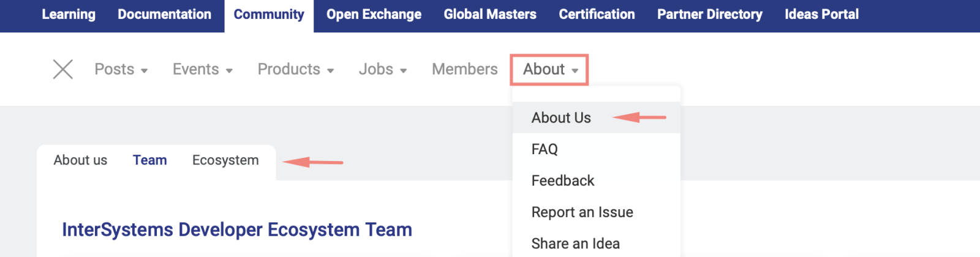The image size is (980, 257).
Task: Open the Jobs dropdown menu
Action: (x=383, y=69)
